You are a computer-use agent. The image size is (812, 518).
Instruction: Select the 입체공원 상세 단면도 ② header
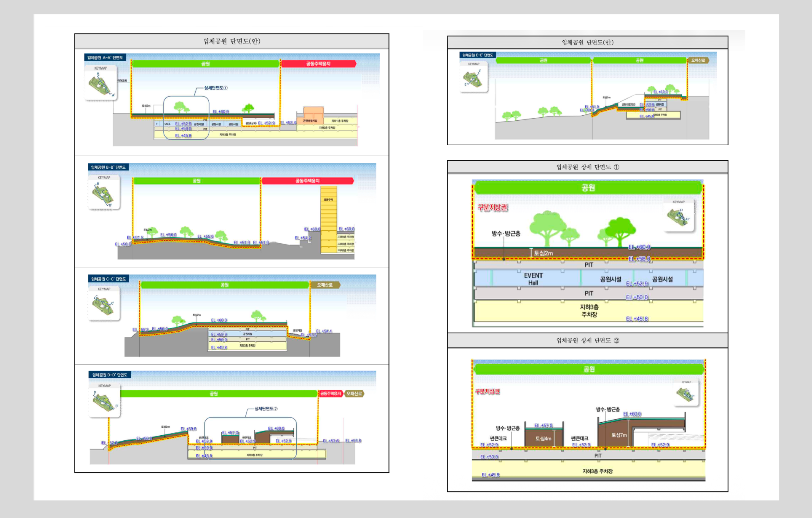(x=588, y=340)
